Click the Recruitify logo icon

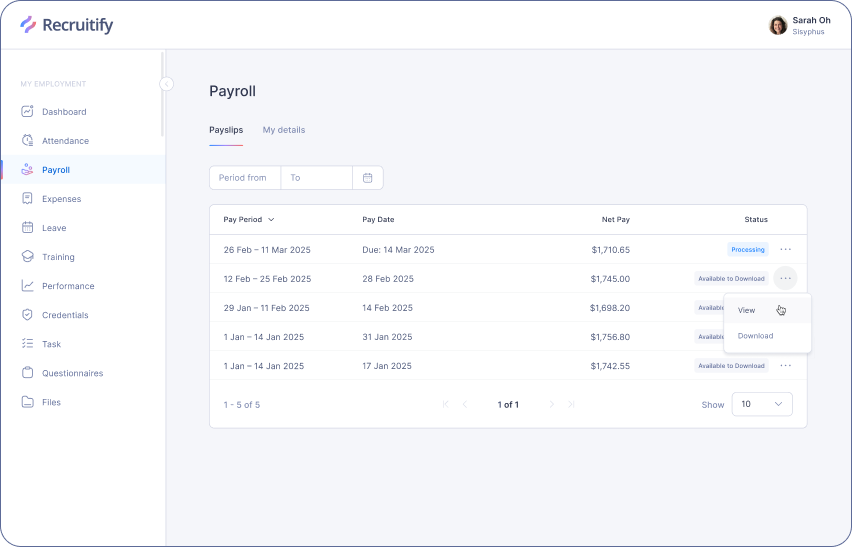(28, 24)
